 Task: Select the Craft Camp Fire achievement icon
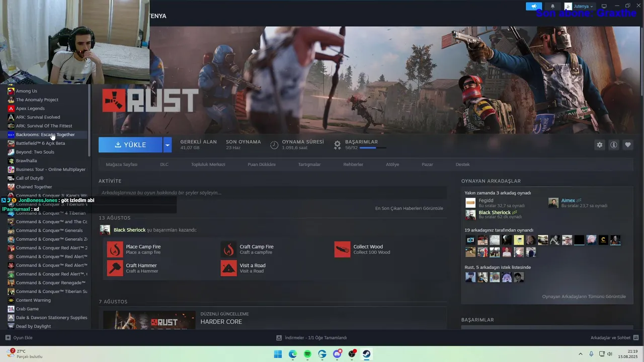228,249
